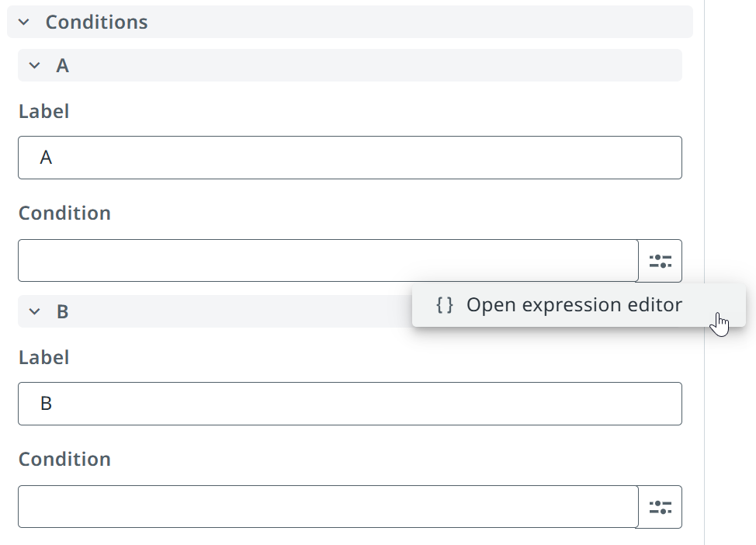The image size is (756, 545).
Task: Click the B group header bar
Action: coord(215,311)
